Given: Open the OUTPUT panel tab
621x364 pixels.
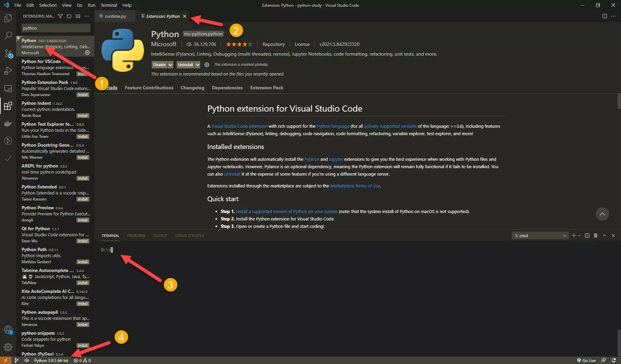Looking at the screenshot, I should pyautogui.click(x=160, y=236).
